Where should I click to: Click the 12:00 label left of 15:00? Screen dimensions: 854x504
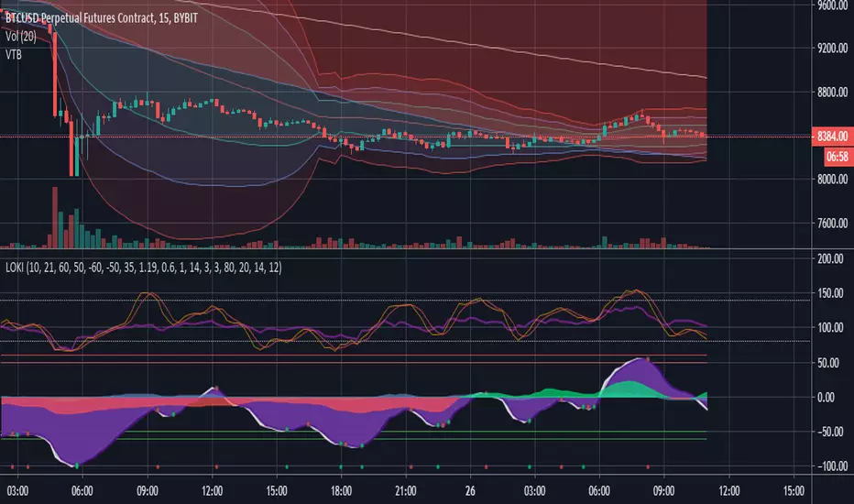(x=212, y=491)
